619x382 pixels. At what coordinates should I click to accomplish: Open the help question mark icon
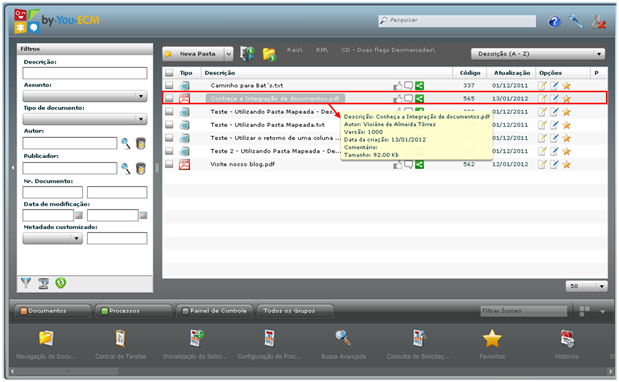pos(554,21)
